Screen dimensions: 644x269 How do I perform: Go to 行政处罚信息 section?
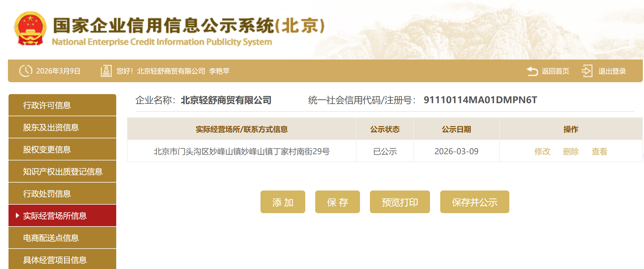(x=62, y=194)
